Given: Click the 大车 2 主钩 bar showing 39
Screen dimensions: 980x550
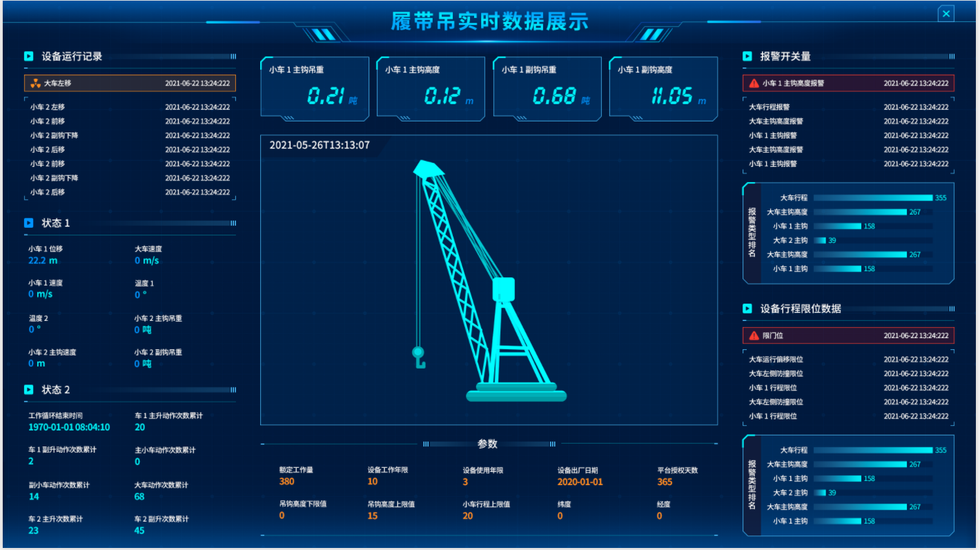Looking at the screenshot, I should click(x=820, y=241).
